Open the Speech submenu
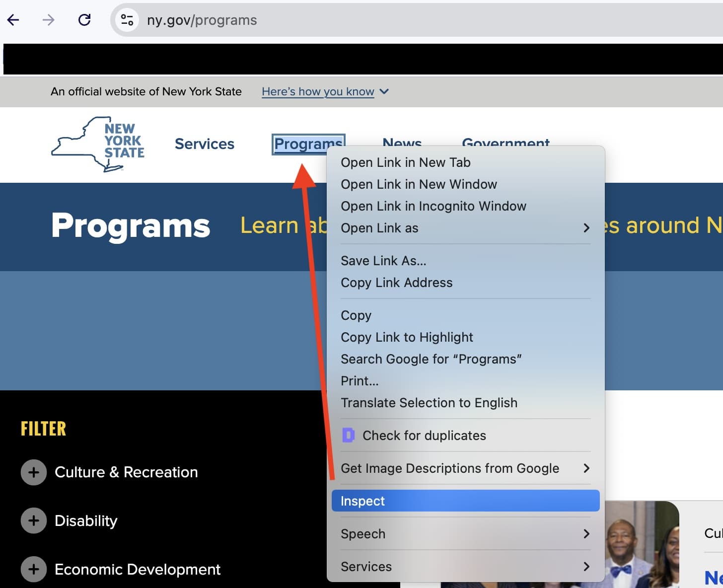 [465, 534]
